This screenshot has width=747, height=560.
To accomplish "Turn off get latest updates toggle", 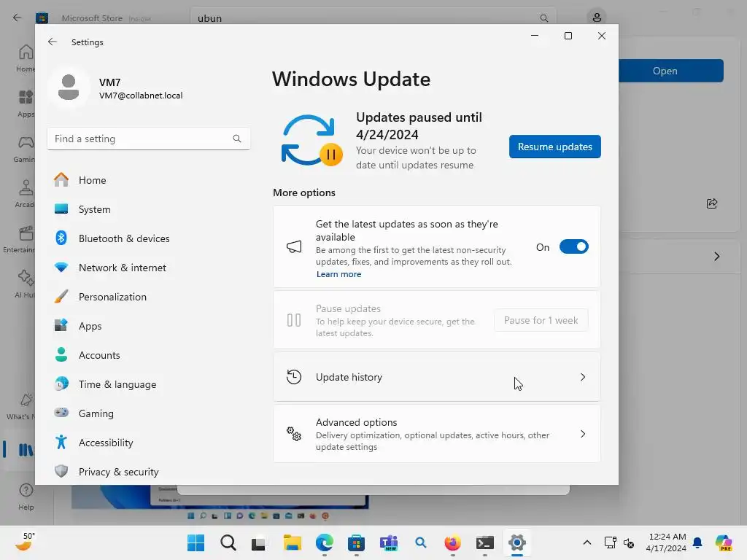I will tap(573, 246).
